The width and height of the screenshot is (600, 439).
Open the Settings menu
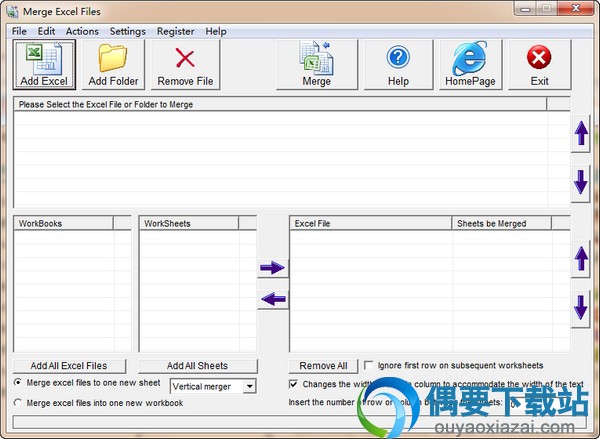pyautogui.click(x=128, y=31)
